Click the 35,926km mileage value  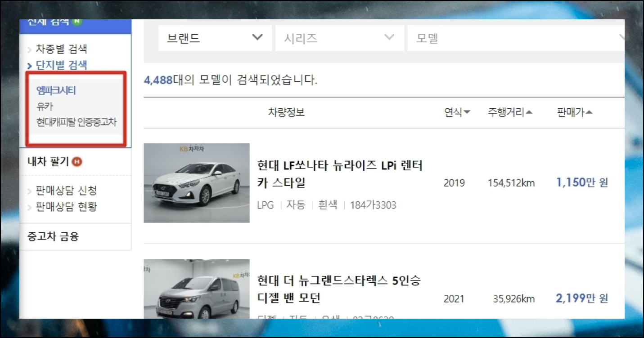[514, 298]
